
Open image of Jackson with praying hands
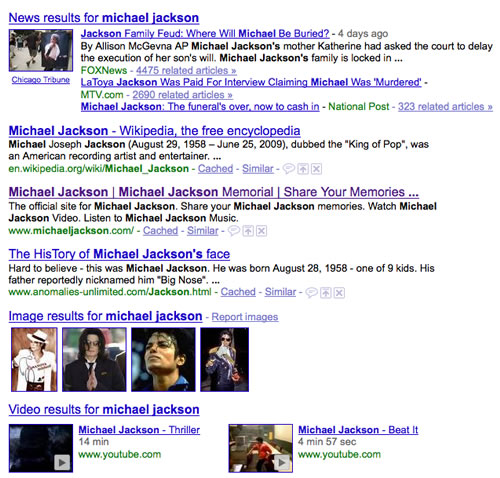click(94, 359)
